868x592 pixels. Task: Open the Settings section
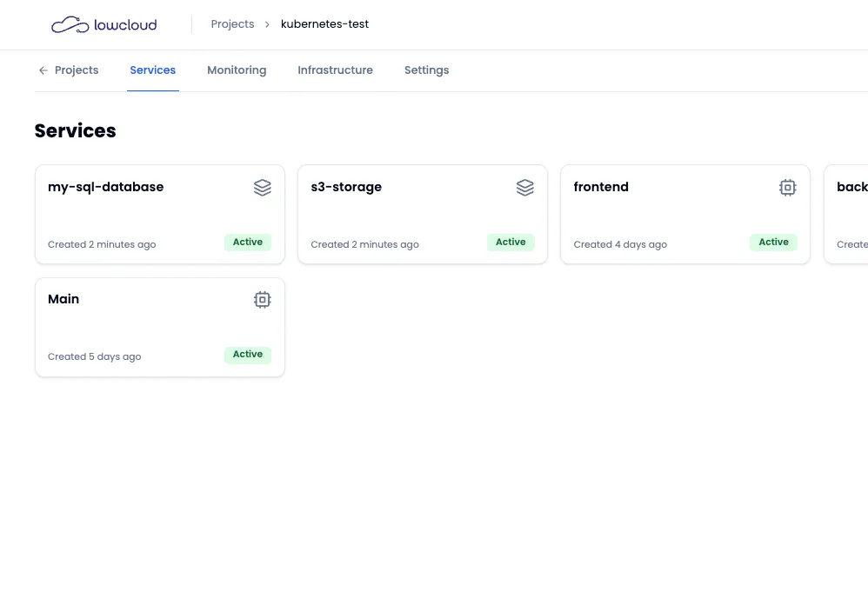(x=426, y=70)
